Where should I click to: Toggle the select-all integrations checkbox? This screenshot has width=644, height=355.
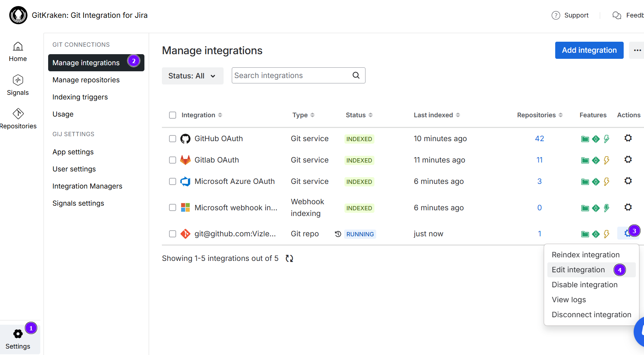(x=173, y=115)
